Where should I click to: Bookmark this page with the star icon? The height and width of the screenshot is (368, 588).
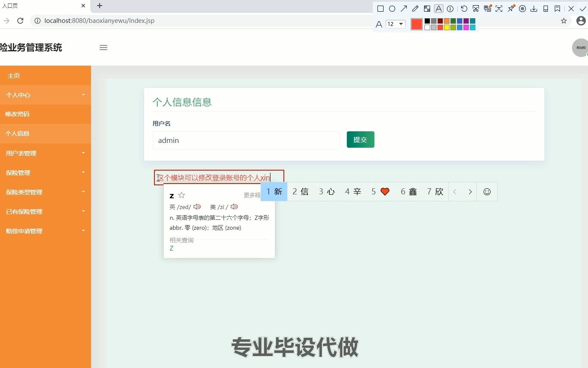pos(564,21)
